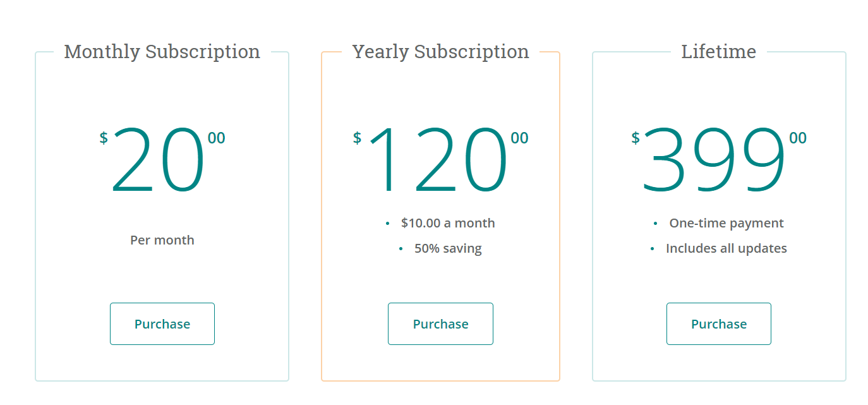
Task: Select the Yearly Subscription heading
Action: point(440,51)
